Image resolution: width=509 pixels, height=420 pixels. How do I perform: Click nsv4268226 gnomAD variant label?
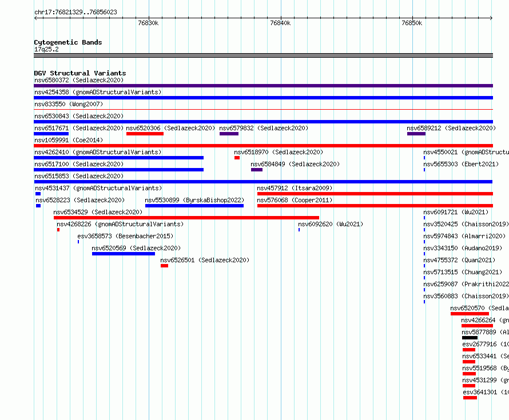(x=120, y=224)
